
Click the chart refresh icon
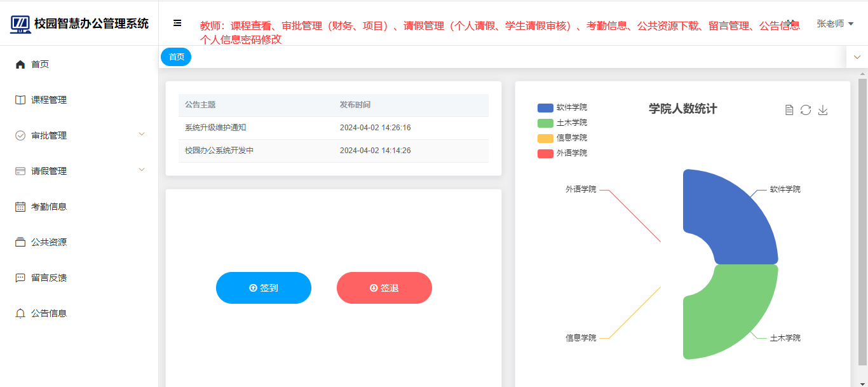pyautogui.click(x=806, y=110)
